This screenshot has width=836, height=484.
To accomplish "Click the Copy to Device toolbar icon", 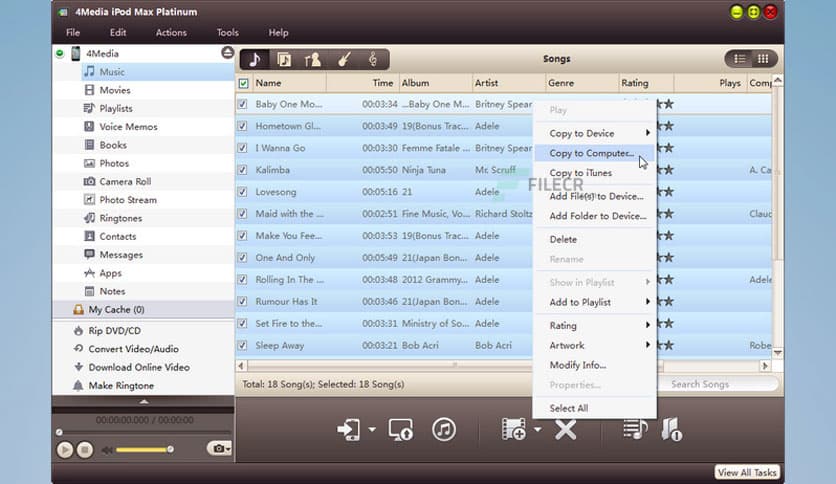I will click(349, 430).
